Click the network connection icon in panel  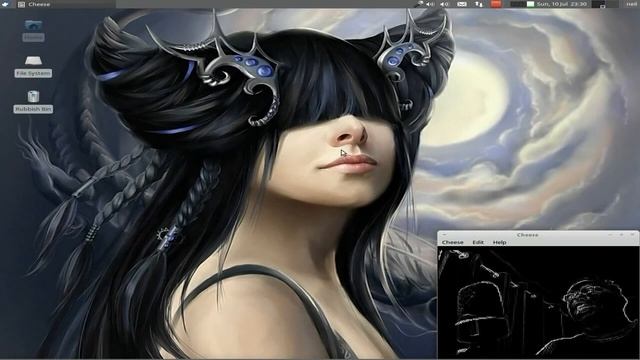tap(479, 4)
